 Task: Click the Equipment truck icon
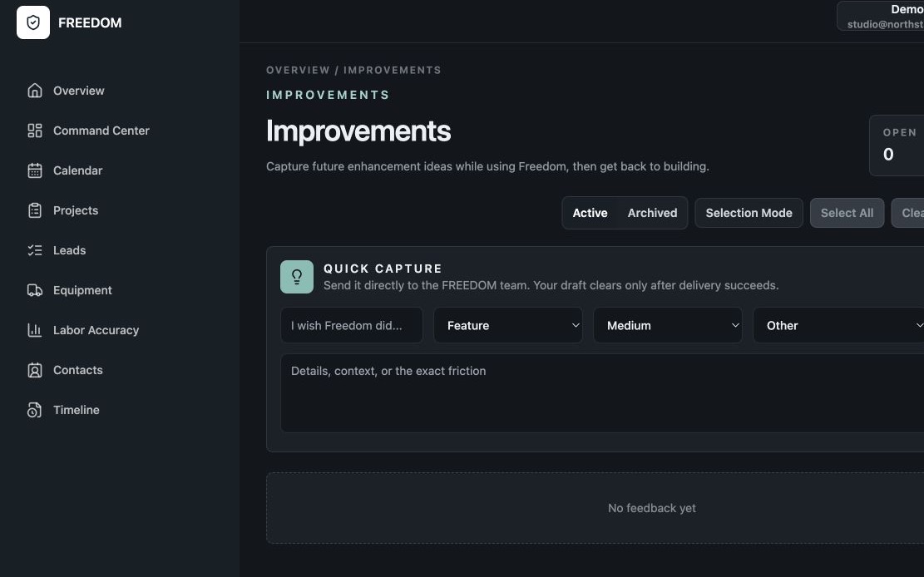(x=35, y=290)
